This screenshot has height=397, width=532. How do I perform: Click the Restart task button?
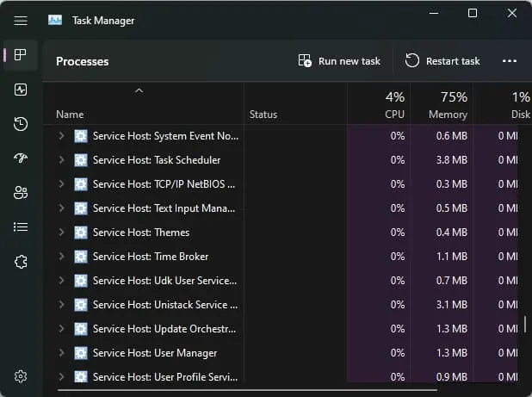pos(442,61)
